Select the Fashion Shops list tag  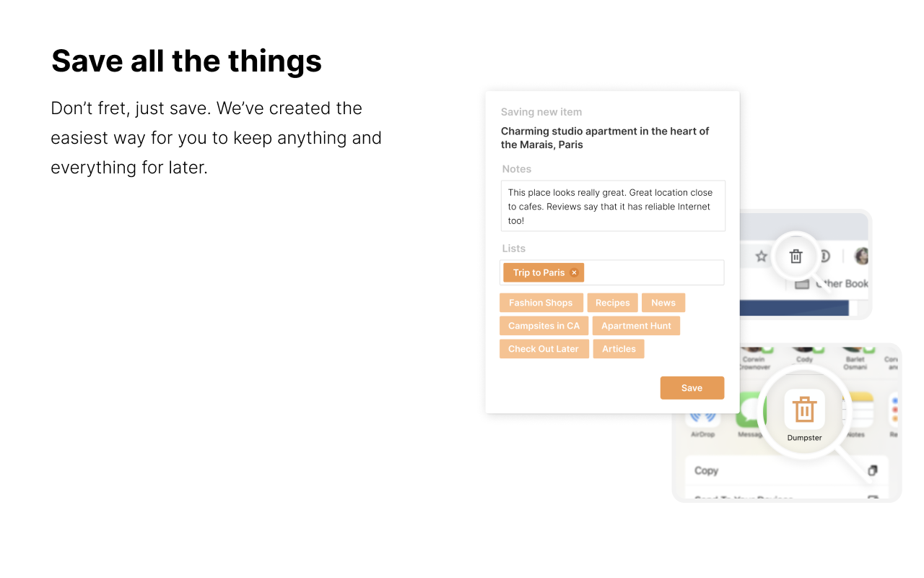click(x=541, y=303)
